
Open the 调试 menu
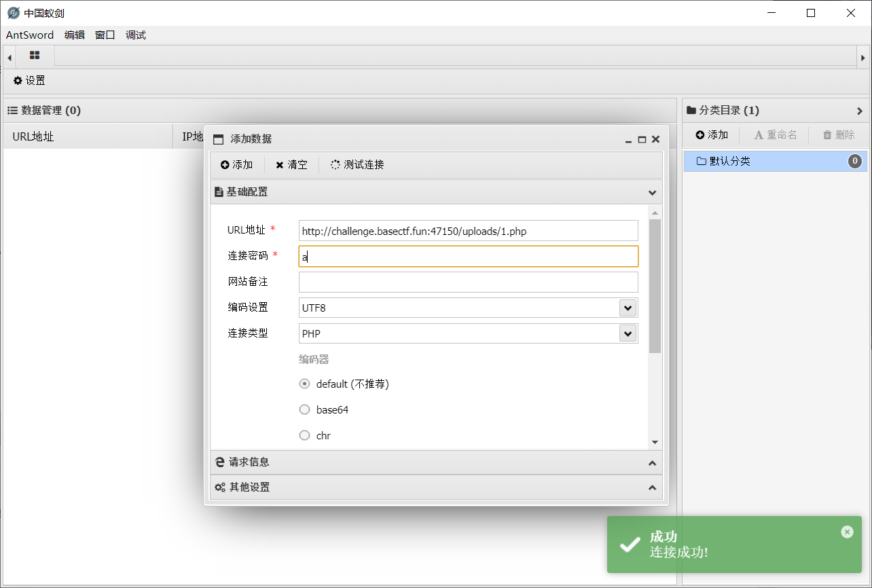(x=136, y=35)
